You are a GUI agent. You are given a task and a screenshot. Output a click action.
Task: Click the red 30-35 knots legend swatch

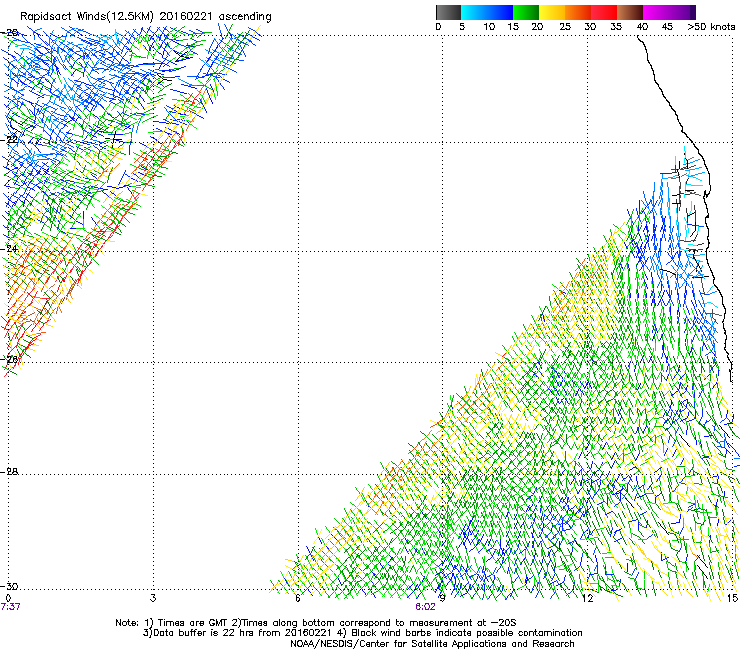coord(604,12)
